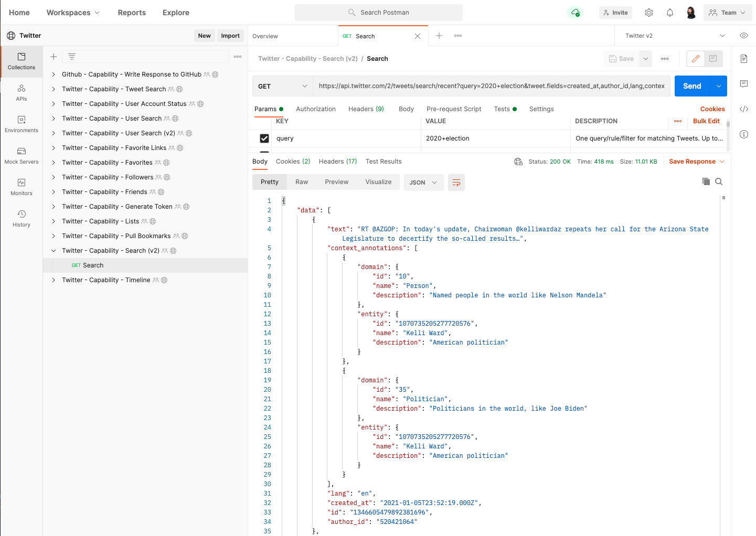Toggle line wrap in response body
Image resolution: width=756 pixels, height=536 pixels.
click(x=456, y=183)
